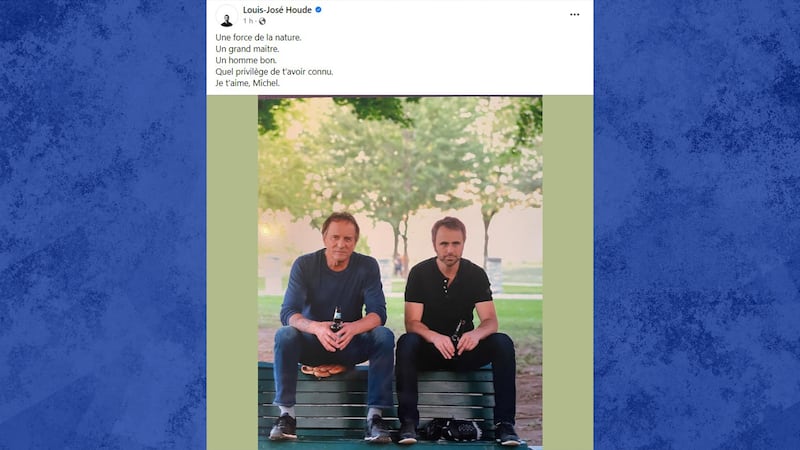The width and height of the screenshot is (800, 450).
Task: Click the blue verified badge beside the name
Action: [318, 10]
